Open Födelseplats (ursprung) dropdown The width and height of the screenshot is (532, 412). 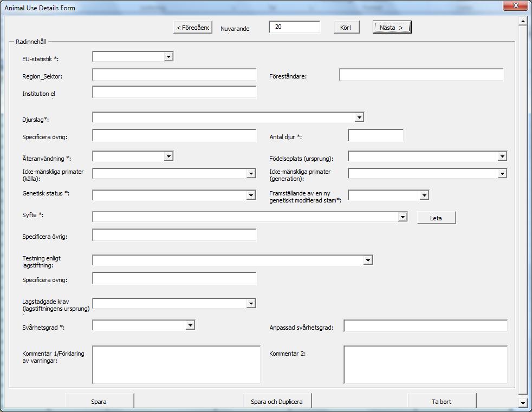(502, 156)
